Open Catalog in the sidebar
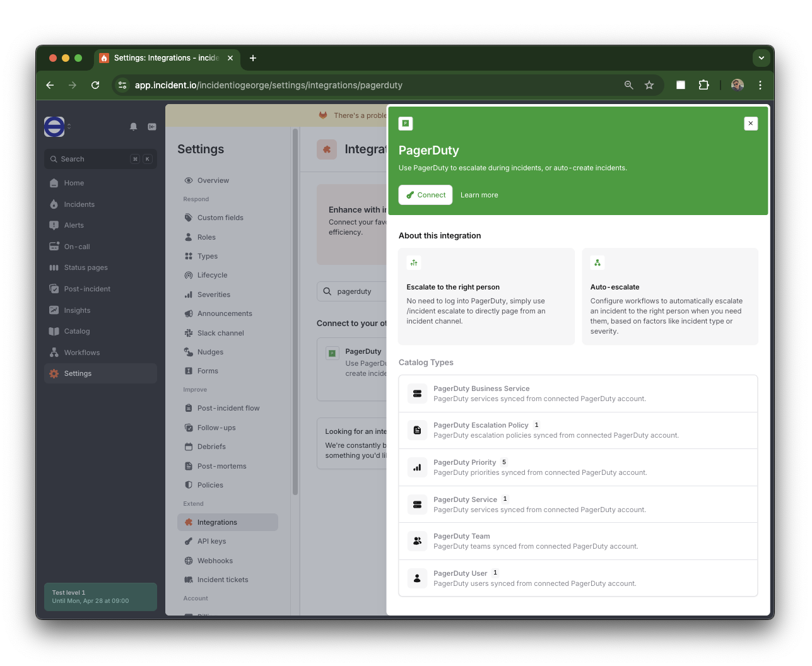 point(101,331)
